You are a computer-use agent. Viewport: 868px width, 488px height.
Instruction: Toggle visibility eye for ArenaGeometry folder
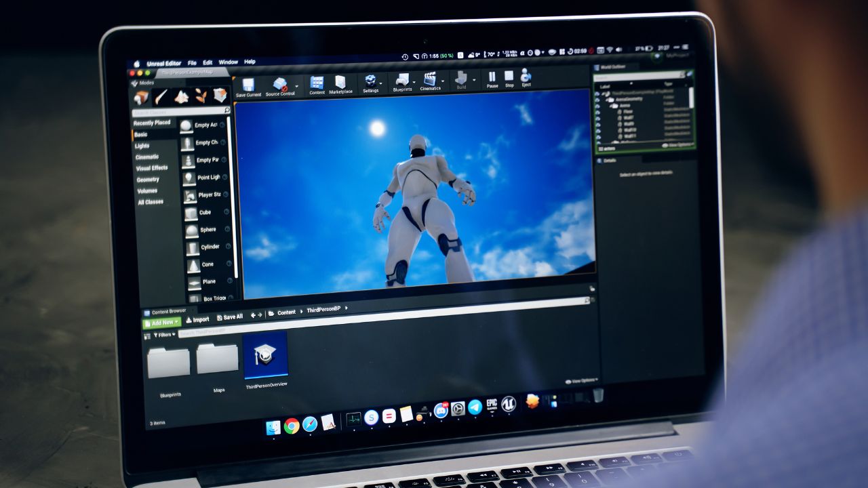coord(597,99)
